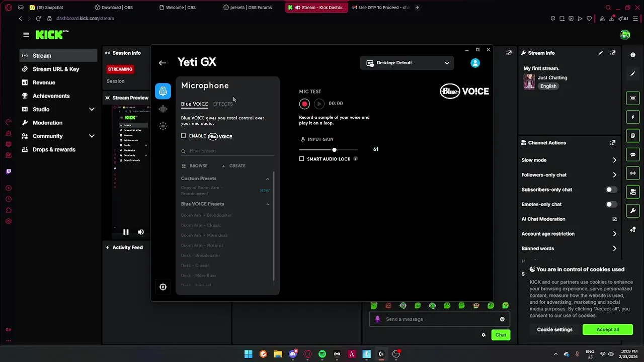Open File Explorer from the taskbar
Image resolution: width=644 pixels, height=362 pixels.
click(278, 354)
